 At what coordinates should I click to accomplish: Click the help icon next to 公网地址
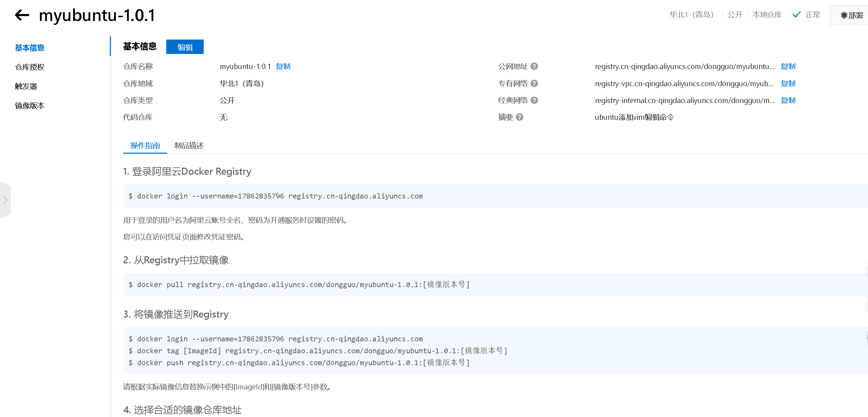click(x=534, y=66)
